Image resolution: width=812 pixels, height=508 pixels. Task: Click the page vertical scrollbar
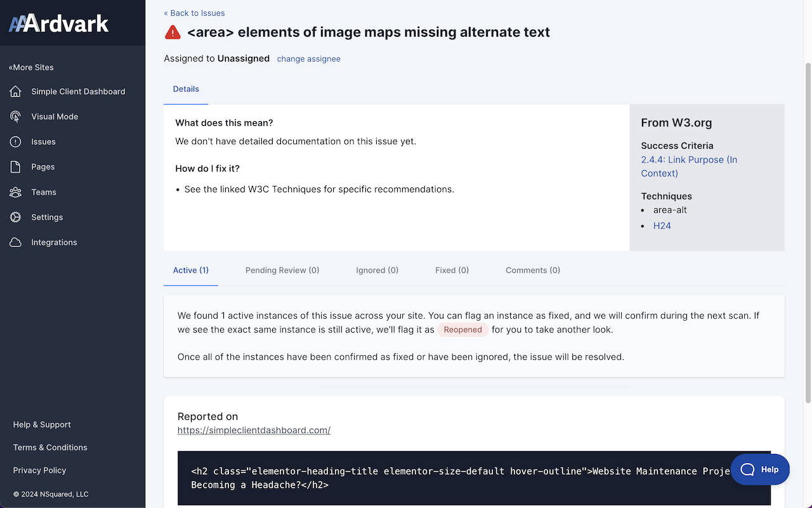[808, 229]
